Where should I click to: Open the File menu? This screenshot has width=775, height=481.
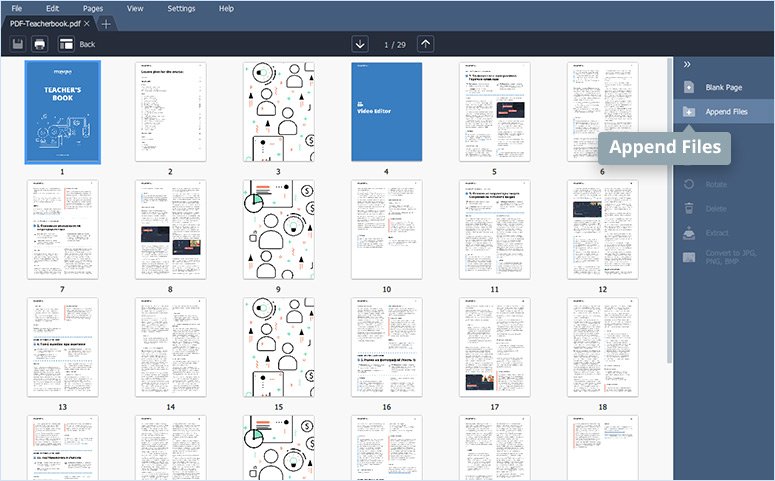pos(16,8)
